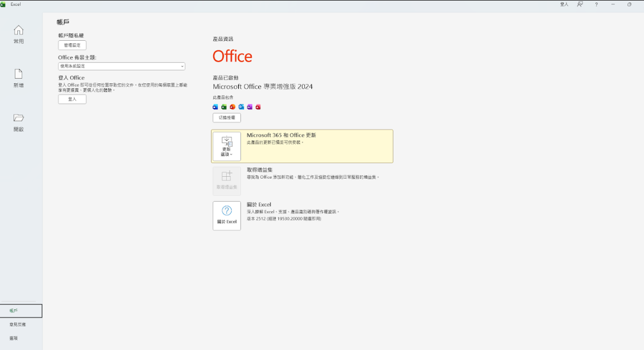Click the feedback person icon in title bar
The width and height of the screenshot is (644, 350).
pos(580,4)
